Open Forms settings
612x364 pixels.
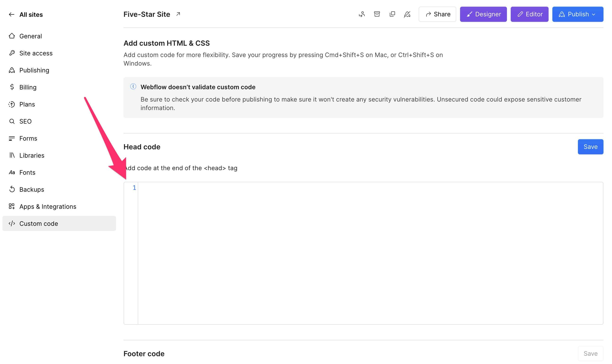pos(59,138)
